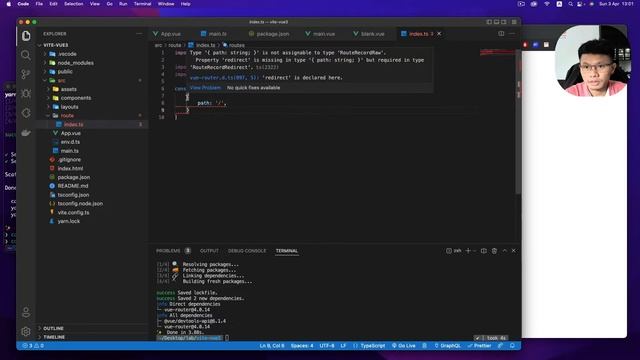Open the Apple menu
Image resolution: width=640 pixels, height=360 pixels.
point(9,4)
